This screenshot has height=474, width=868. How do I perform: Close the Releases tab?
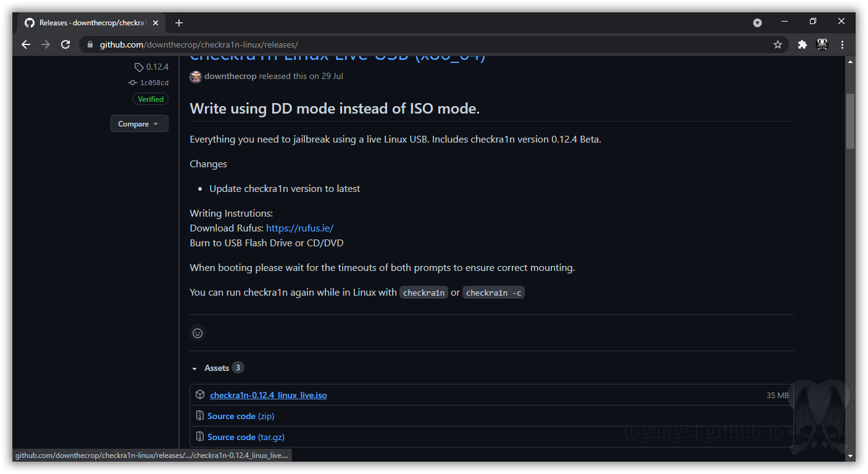pyautogui.click(x=156, y=23)
